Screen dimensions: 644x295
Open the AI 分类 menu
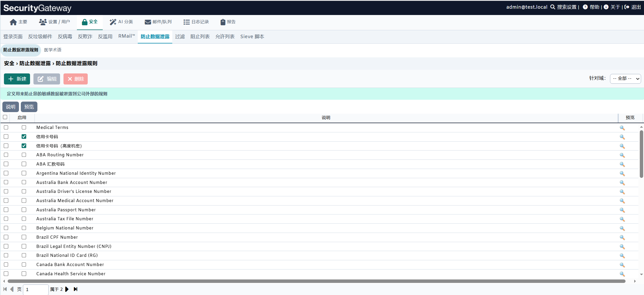(x=121, y=22)
